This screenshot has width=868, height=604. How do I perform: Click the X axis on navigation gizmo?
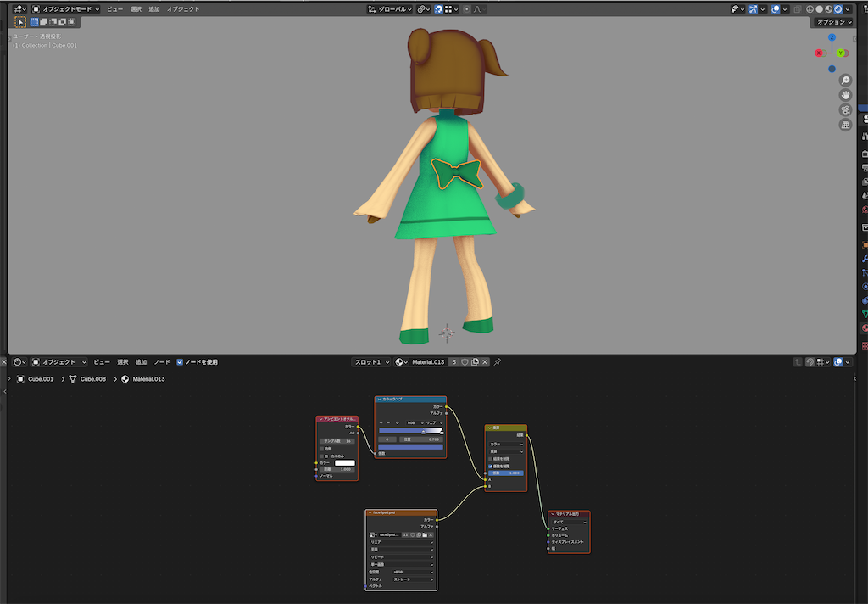point(818,53)
